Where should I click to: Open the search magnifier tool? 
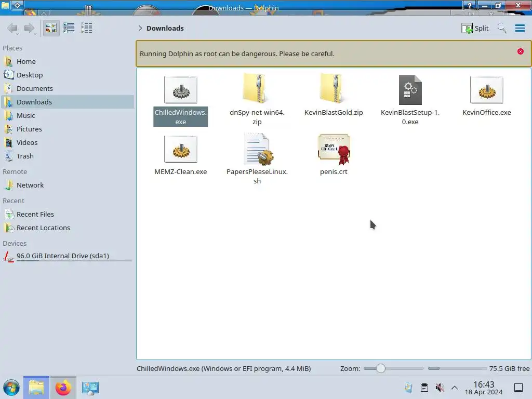coord(502,28)
